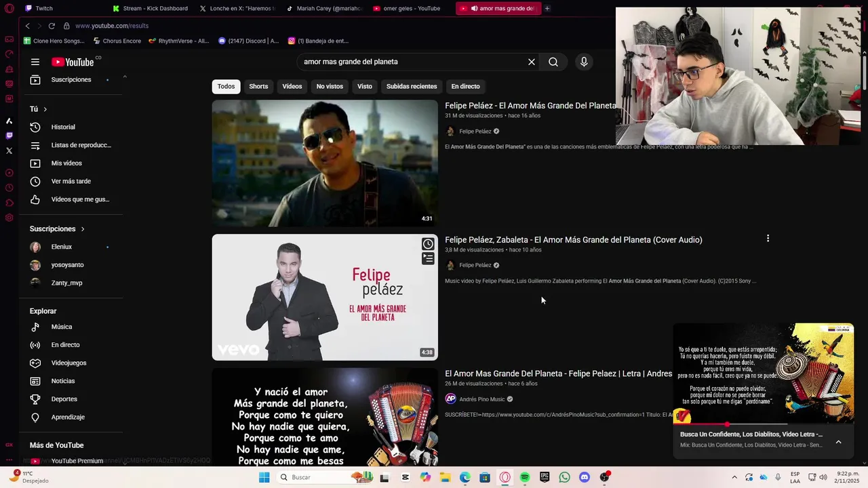This screenshot has height=488, width=868.
Task: Open Twitch icon in Opera sidebar
Action: click(x=9, y=136)
